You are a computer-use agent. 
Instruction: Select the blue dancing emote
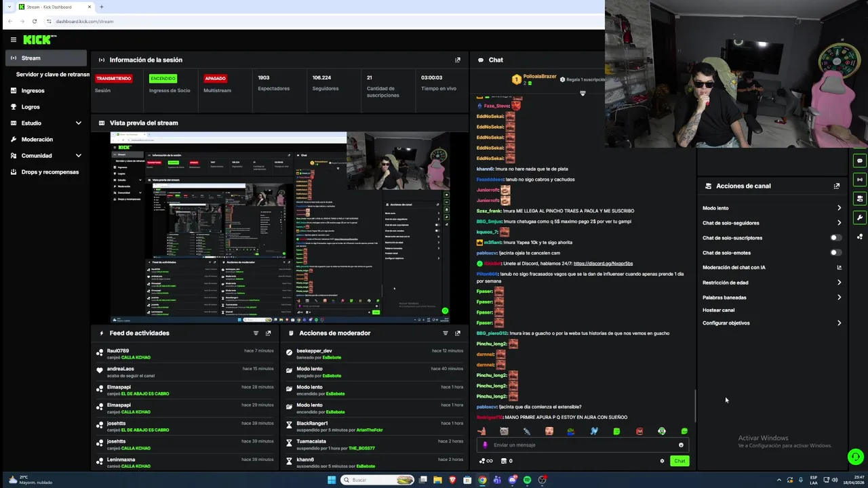click(594, 431)
